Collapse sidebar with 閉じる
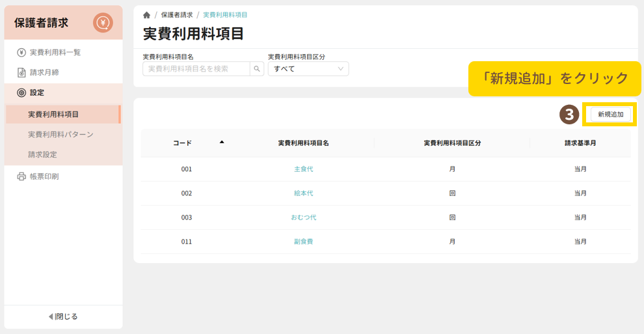This screenshot has width=644, height=334. 63,316
